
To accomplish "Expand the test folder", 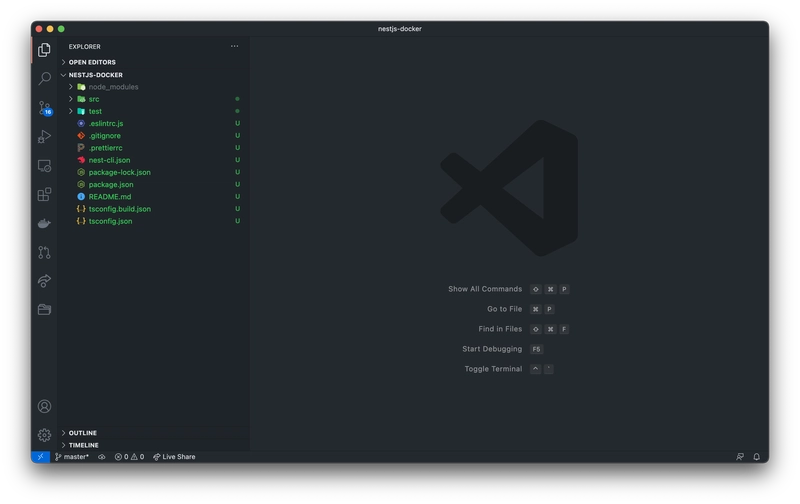I will point(153,111).
